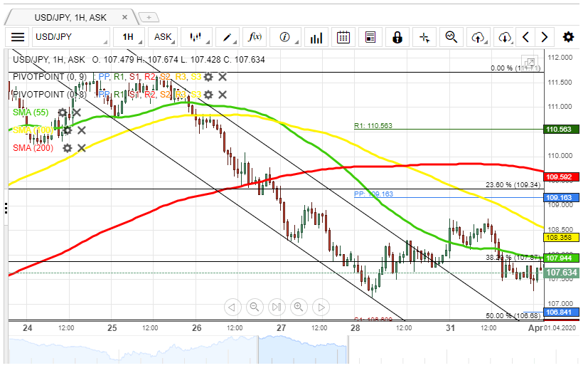588x368 pixels.
Task: Open the f(x) indicators menu
Action: 255,37
